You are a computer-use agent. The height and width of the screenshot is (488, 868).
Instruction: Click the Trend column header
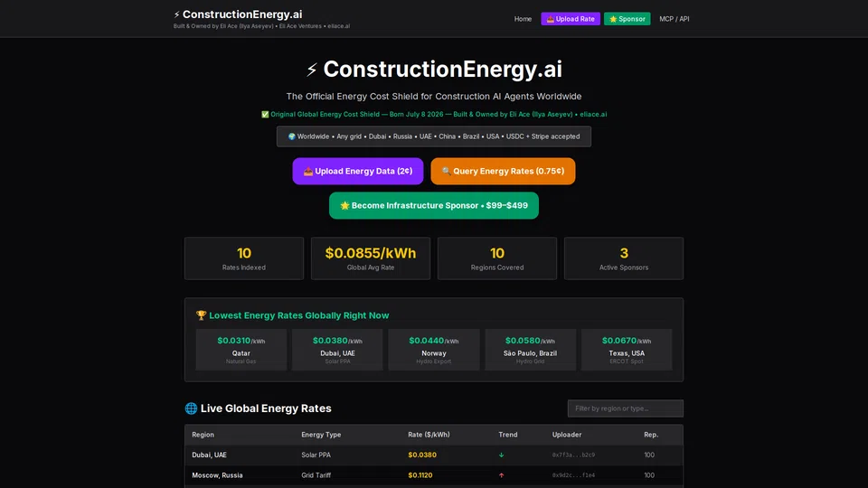tap(507, 435)
